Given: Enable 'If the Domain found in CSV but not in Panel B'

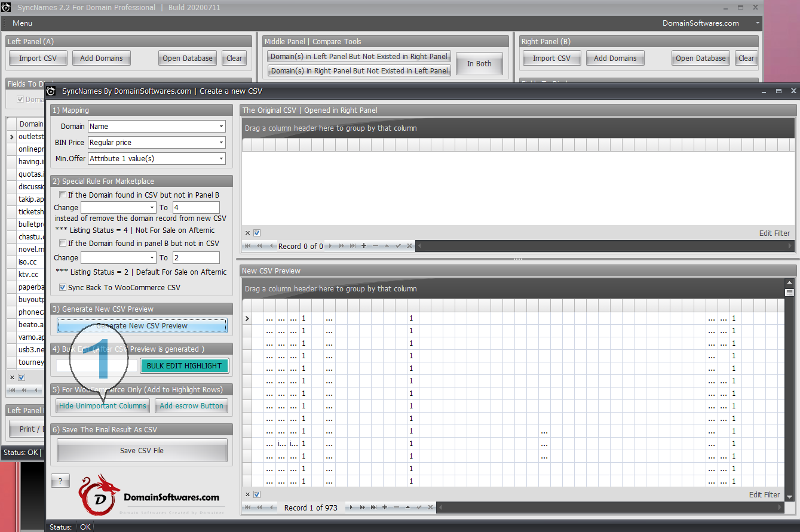Looking at the screenshot, I should [x=62, y=195].
